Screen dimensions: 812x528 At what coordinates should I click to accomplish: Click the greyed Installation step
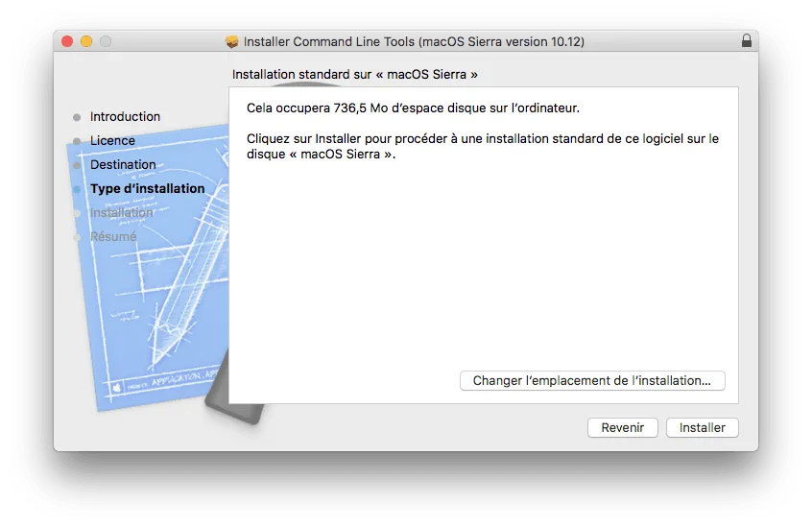[x=121, y=212]
